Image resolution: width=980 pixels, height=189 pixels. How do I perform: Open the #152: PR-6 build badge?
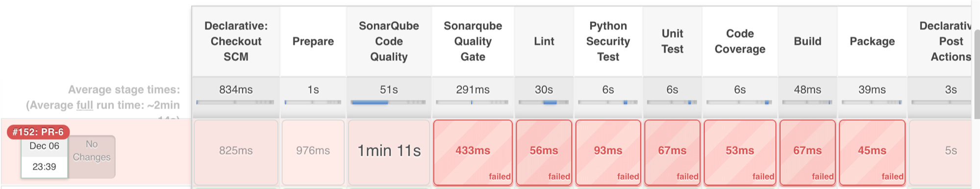38,132
